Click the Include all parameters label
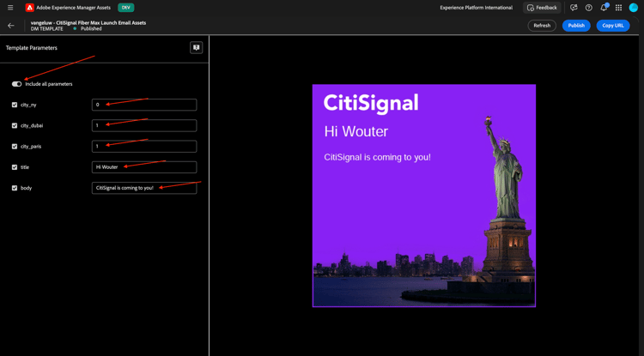Viewport: 644px width, 356px height. click(49, 84)
